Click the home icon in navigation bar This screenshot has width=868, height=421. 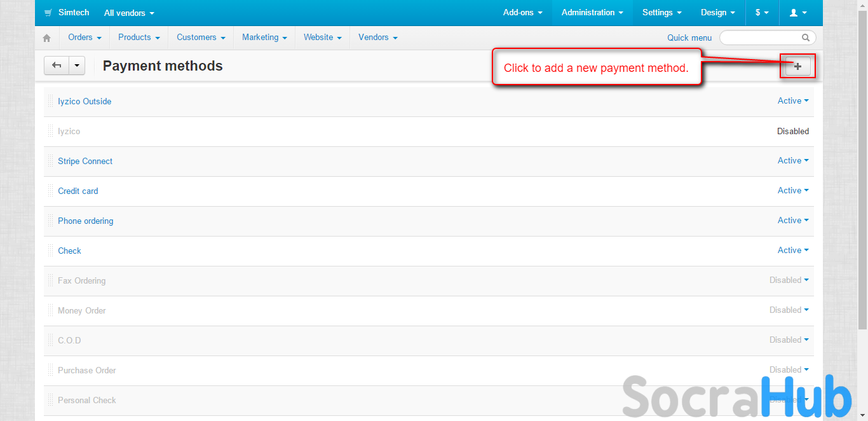pyautogui.click(x=46, y=38)
